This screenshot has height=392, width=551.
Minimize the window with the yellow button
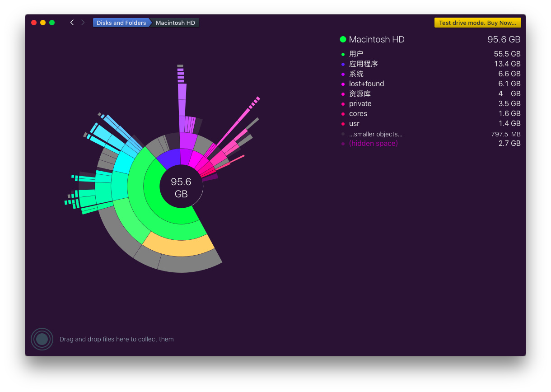[43, 23]
